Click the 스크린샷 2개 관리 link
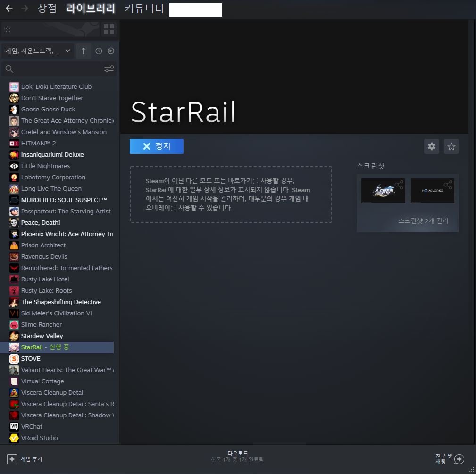The height and width of the screenshot is (474, 476). [423, 221]
